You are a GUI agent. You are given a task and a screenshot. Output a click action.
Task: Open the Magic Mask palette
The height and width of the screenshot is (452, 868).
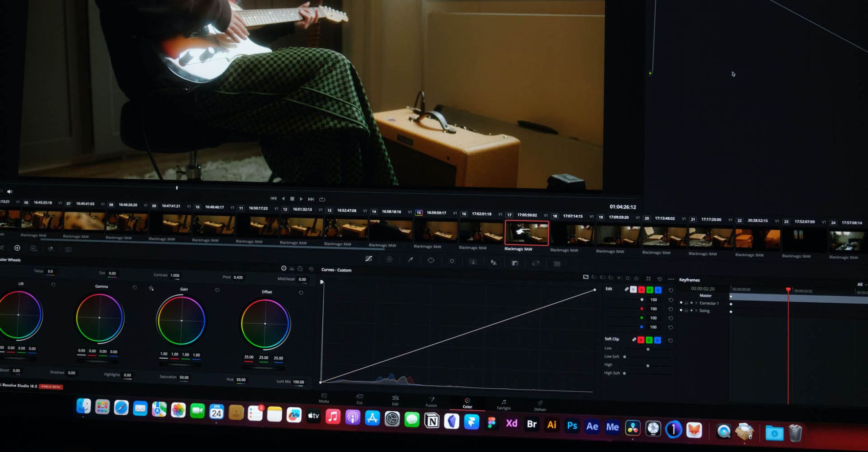pyautogui.click(x=473, y=262)
